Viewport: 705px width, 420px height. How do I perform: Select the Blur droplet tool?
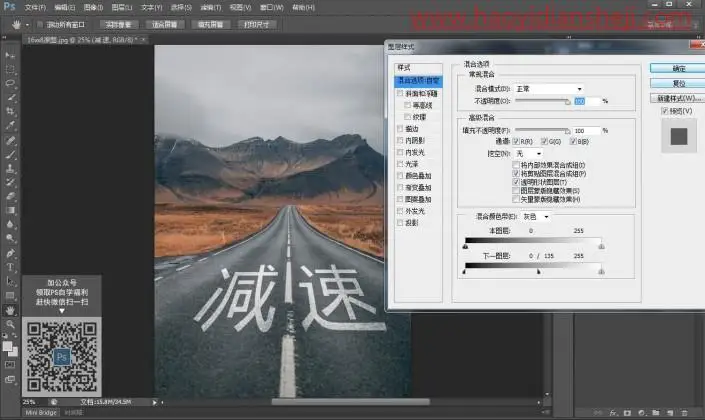[10, 224]
